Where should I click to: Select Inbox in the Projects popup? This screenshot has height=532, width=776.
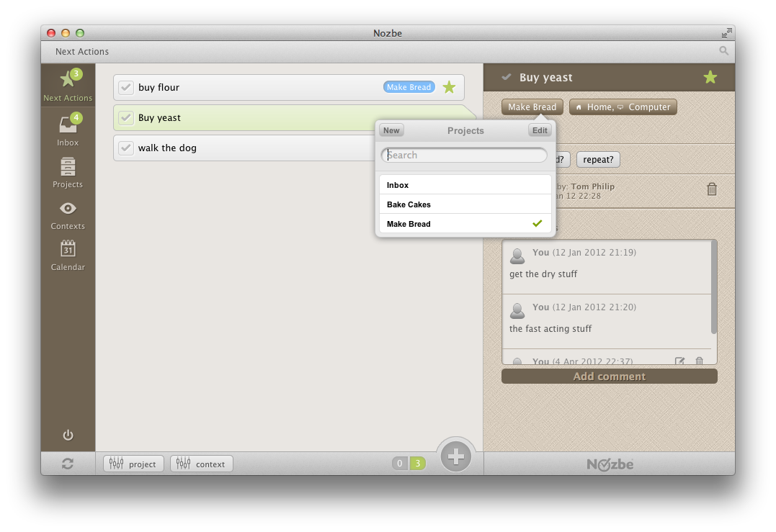(x=465, y=185)
